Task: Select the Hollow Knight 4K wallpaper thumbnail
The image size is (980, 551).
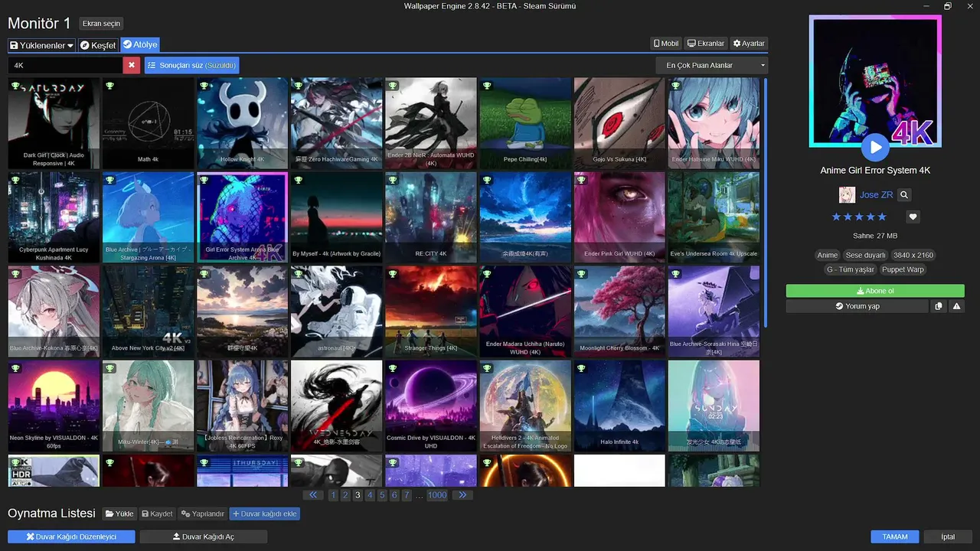Action: pos(242,123)
